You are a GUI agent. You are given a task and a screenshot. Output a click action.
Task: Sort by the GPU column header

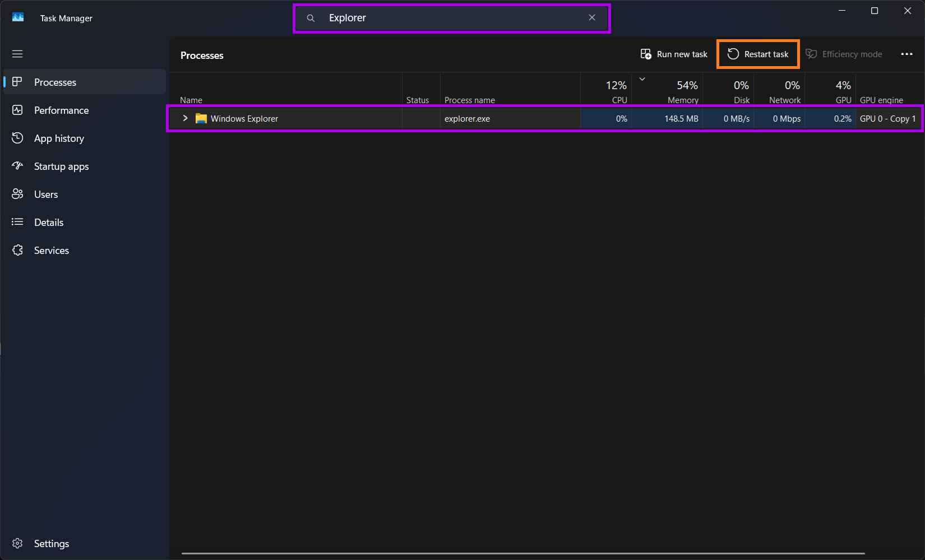click(830, 90)
